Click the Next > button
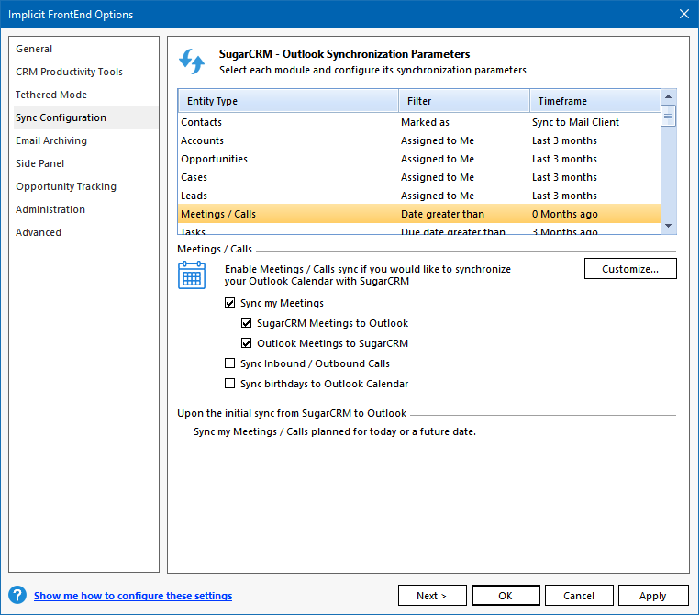 pyautogui.click(x=432, y=596)
